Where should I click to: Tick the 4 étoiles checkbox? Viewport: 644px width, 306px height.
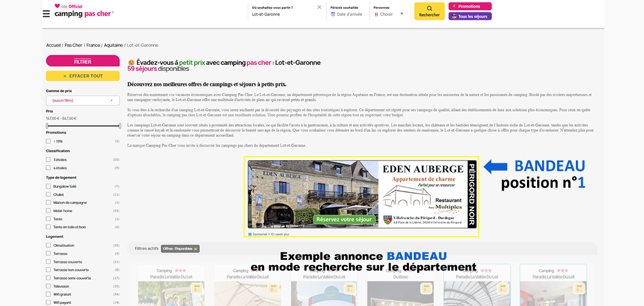[48, 168]
